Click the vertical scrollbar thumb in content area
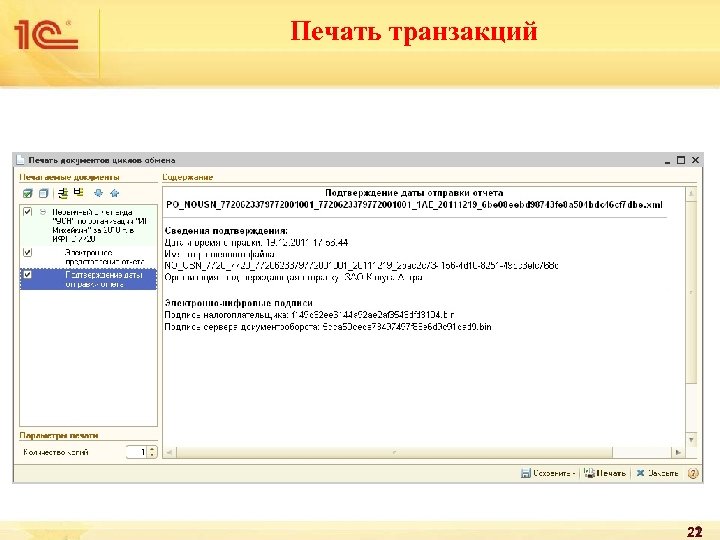The image size is (720, 540). click(692, 291)
